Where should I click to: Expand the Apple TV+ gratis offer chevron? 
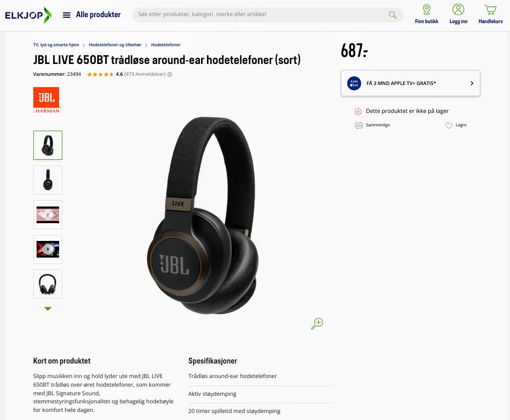(472, 83)
